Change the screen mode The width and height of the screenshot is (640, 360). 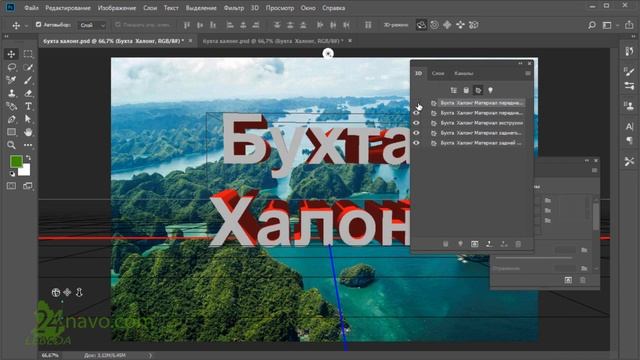click(x=28, y=186)
